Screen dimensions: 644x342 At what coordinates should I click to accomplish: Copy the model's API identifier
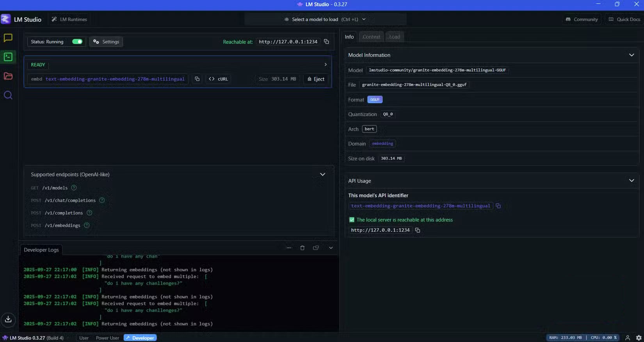(x=498, y=206)
